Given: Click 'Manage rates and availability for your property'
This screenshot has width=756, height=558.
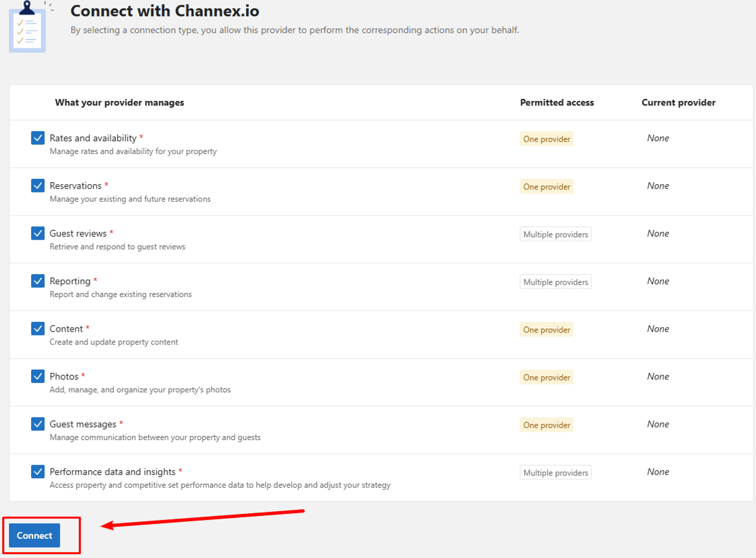Looking at the screenshot, I should [x=133, y=152].
